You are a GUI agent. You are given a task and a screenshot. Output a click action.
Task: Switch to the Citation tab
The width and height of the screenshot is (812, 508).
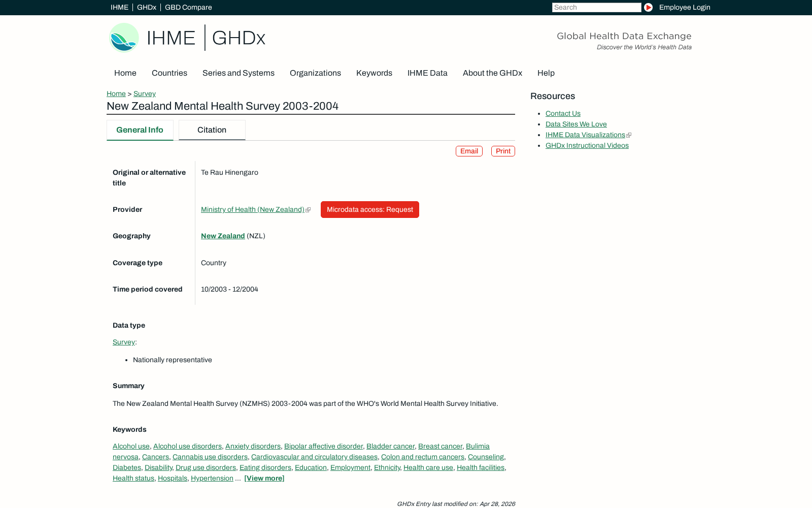212,130
